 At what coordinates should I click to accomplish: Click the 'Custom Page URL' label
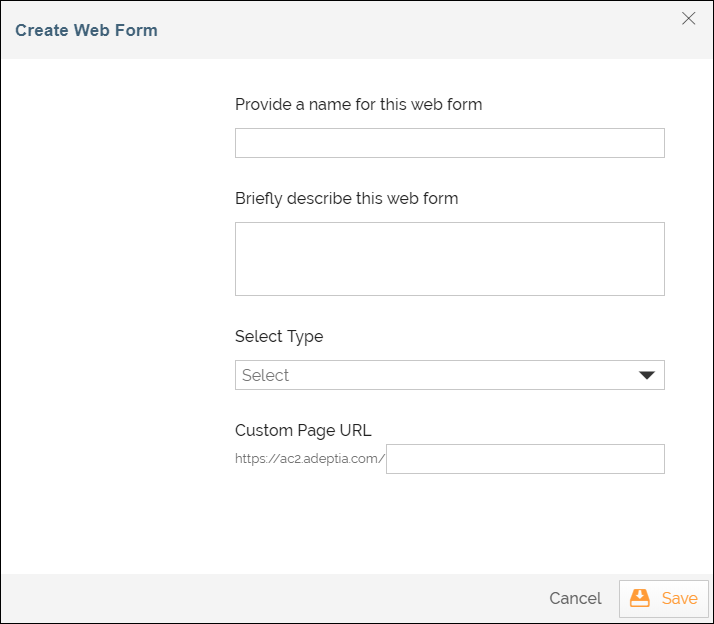click(303, 430)
